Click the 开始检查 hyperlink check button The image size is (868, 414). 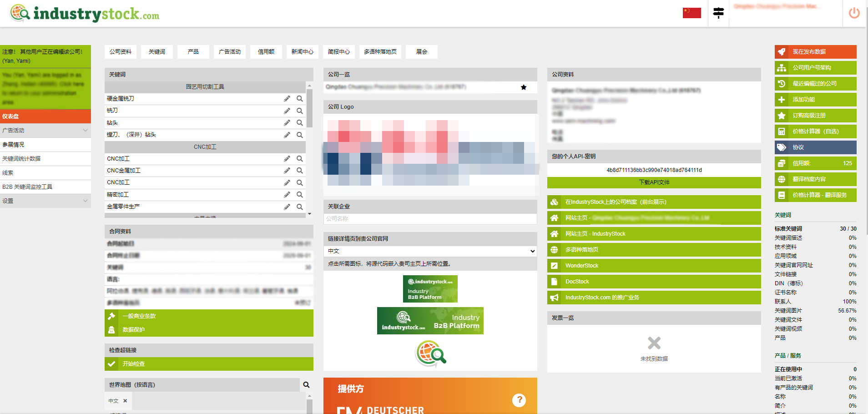point(209,364)
